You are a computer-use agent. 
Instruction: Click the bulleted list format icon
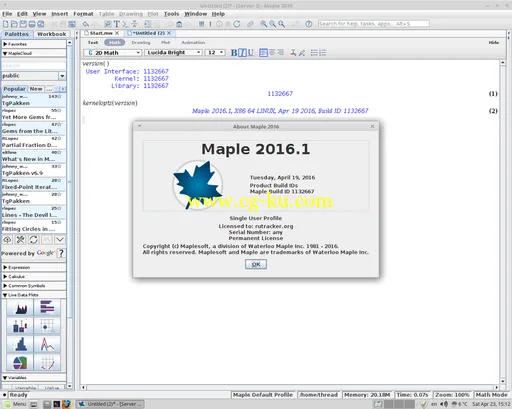click(314, 53)
